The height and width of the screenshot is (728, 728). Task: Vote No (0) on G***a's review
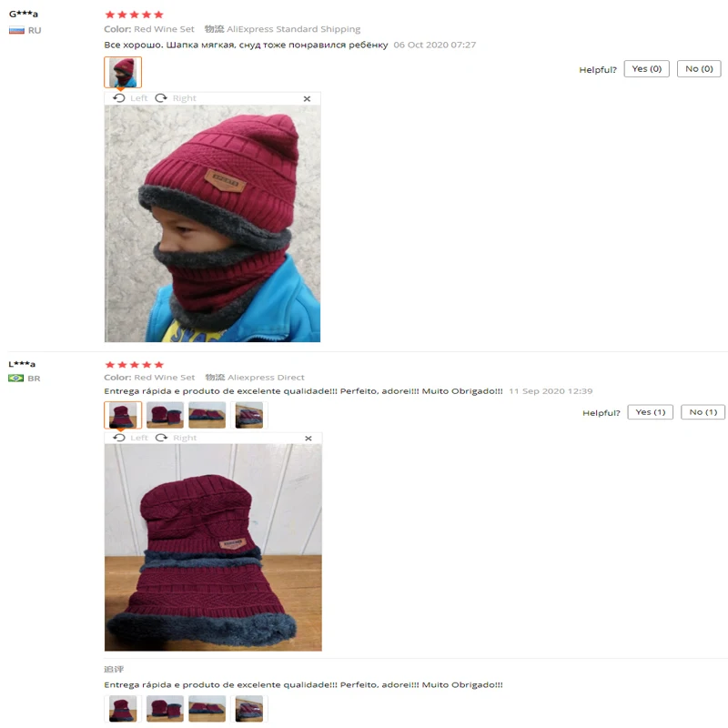pos(699,69)
